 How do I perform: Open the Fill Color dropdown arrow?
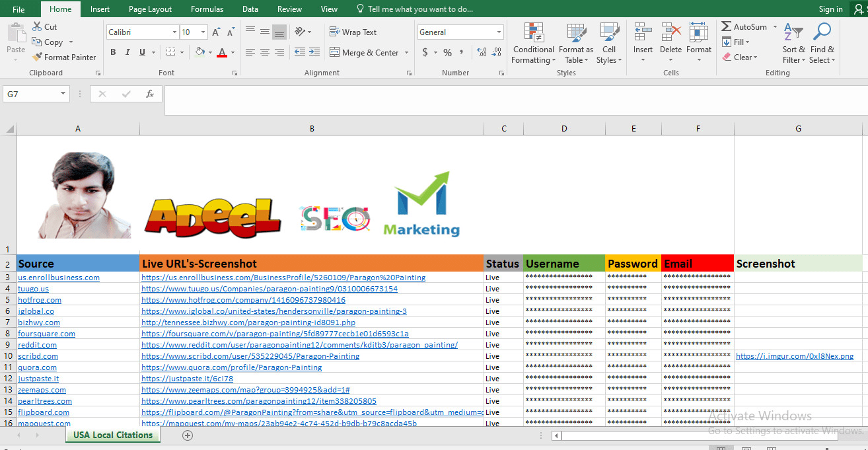click(x=211, y=52)
